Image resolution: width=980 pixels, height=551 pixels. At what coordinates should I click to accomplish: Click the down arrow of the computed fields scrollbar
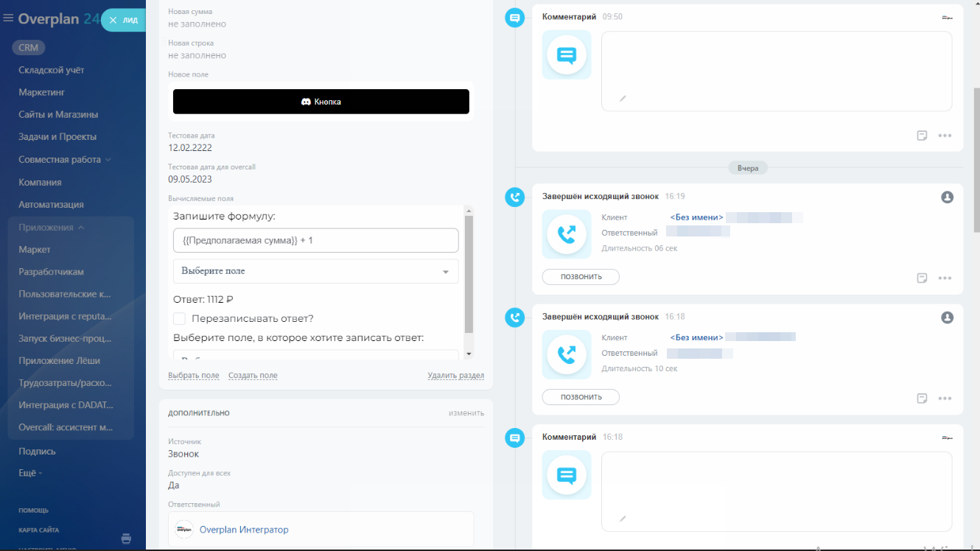point(469,354)
